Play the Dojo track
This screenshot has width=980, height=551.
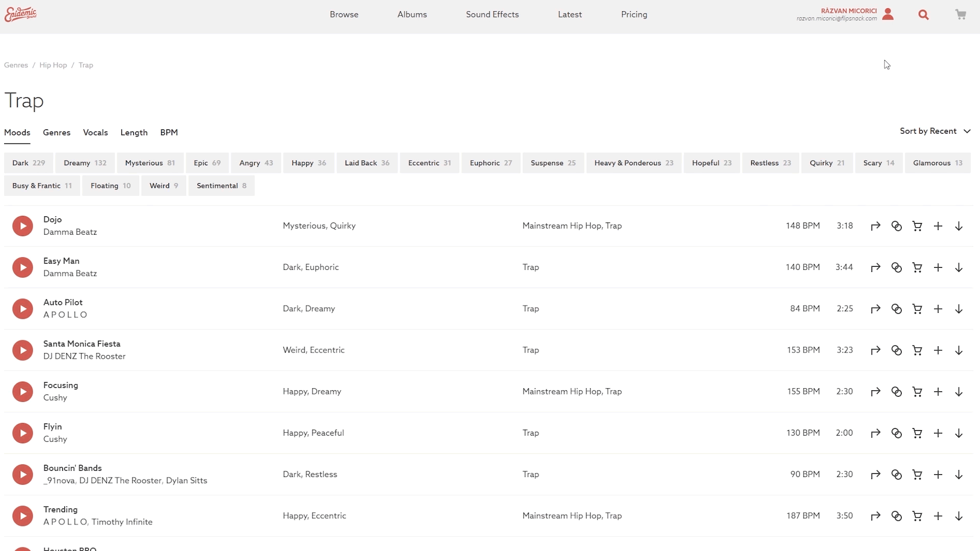pyautogui.click(x=22, y=226)
